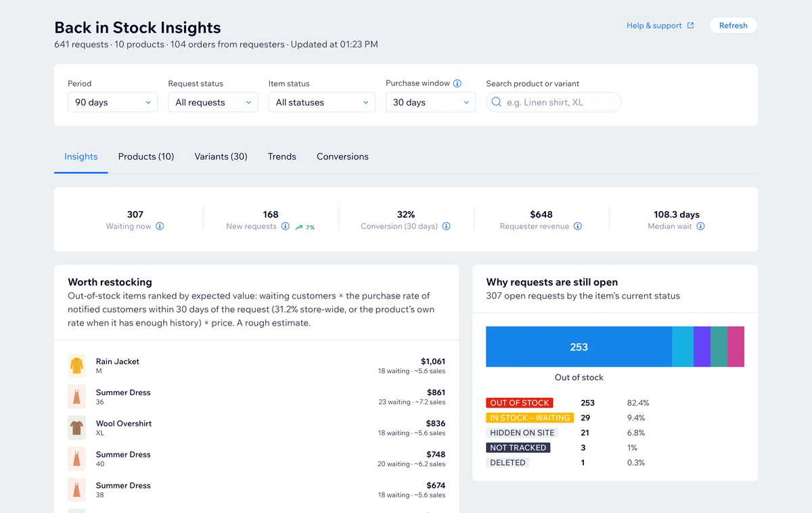This screenshot has width=812, height=513.
Task: Switch to the Insights tab
Action: click(x=81, y=156)
